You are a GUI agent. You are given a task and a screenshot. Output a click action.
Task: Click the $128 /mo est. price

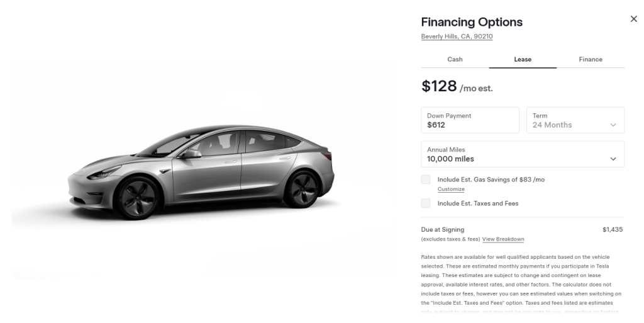click(x=457, y=88)
